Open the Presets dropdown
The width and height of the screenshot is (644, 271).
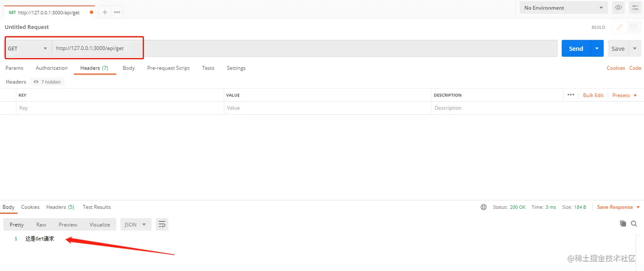pyautogui.click(x=625, y=95)
